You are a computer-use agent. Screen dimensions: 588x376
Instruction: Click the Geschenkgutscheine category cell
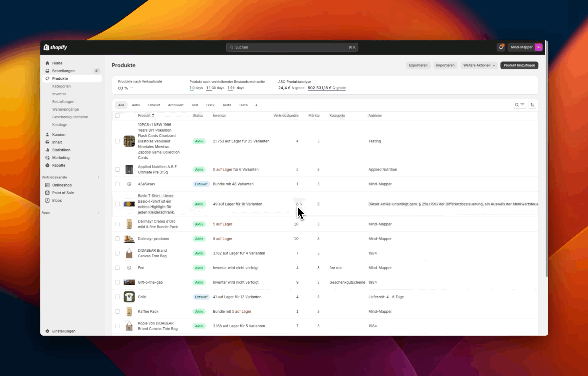(347, 282)
